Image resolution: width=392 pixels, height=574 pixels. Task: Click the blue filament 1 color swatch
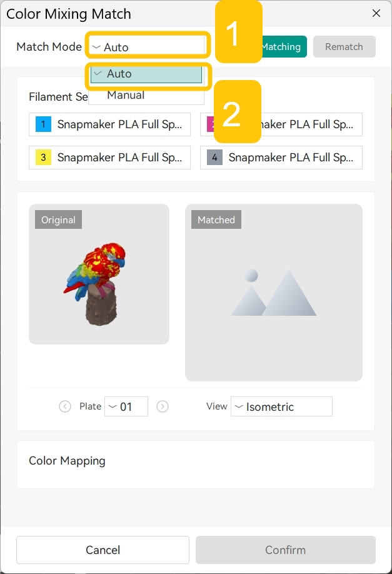pos(43,124)
